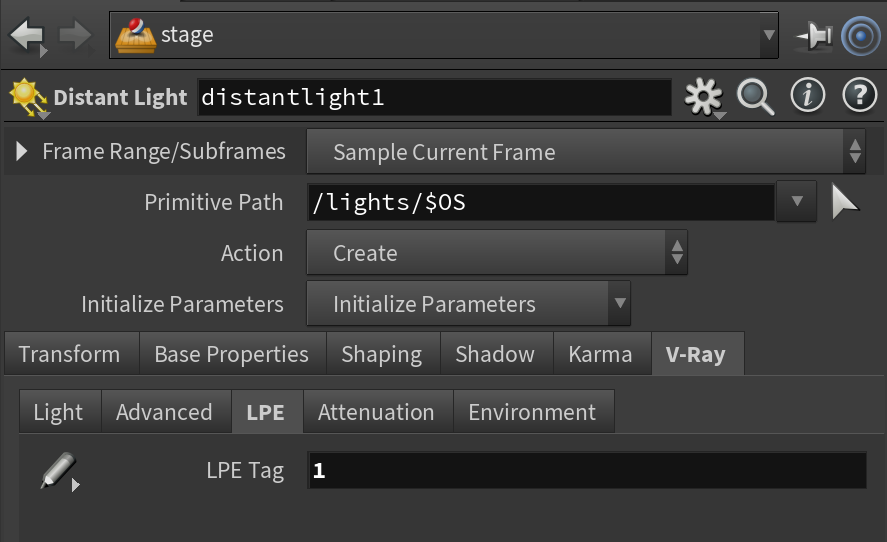Click the stage network icon

[135, 35]
